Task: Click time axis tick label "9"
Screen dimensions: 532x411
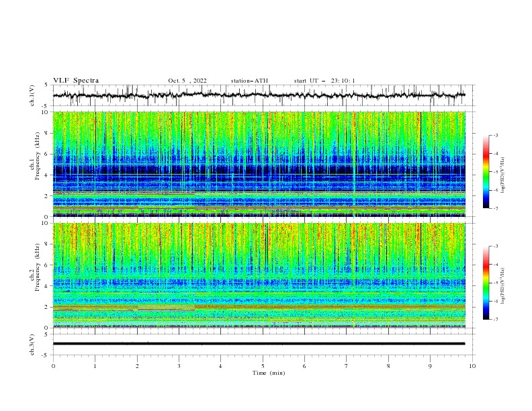Action: coord(430,366)
